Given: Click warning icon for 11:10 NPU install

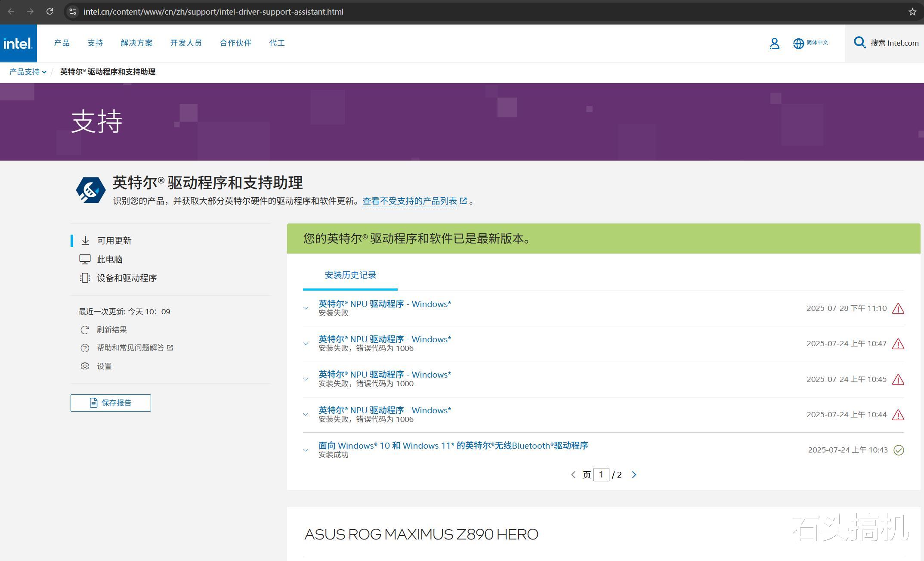Looking at the screenshot, I should tap(898, 309).
